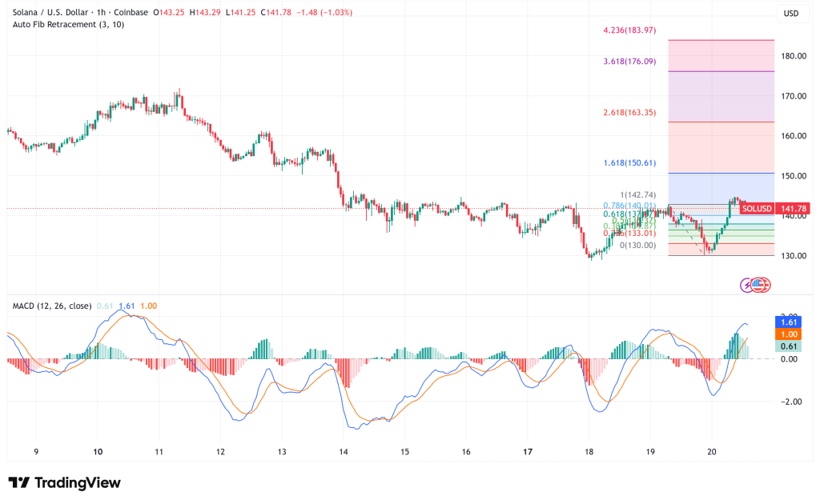Select the Auto Fib Retracement indicator label
The width and height of the screenshot is (820, 504).
pos(62,26)
